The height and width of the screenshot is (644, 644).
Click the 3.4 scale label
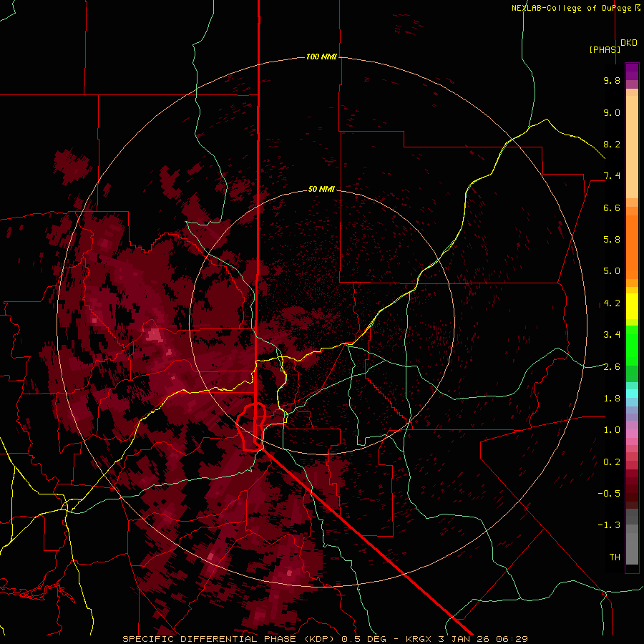click(612, 335)
